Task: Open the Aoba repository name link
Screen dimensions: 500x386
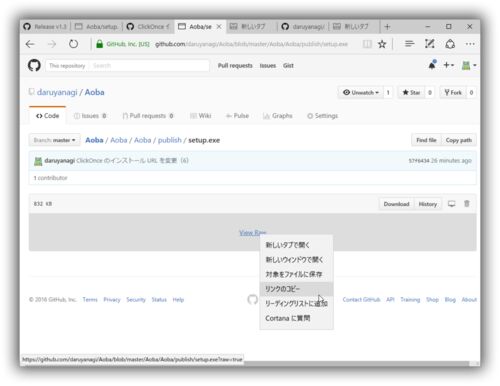Action: 94,92
